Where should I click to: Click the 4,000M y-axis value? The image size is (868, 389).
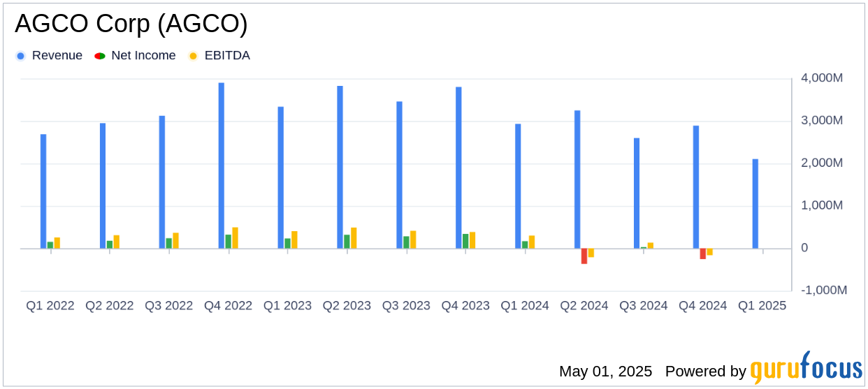point(822,78)
